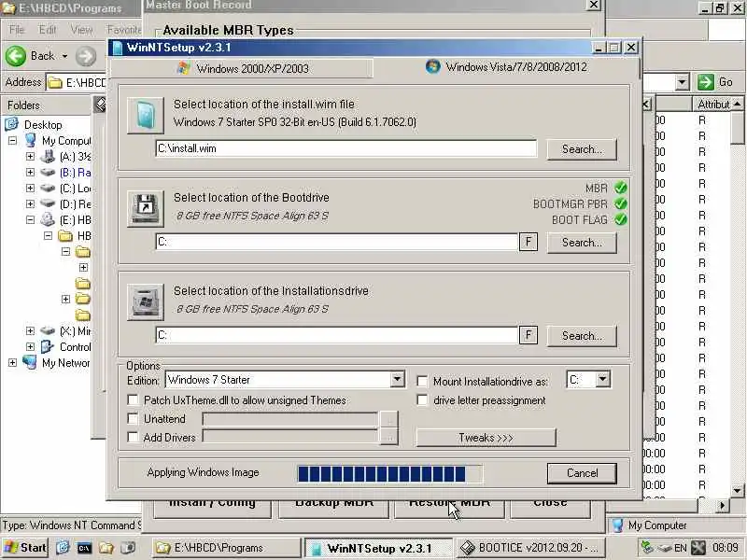Enable the Unattend checkbox
This screenshot has width=747, height=560.
pos(133,418)
